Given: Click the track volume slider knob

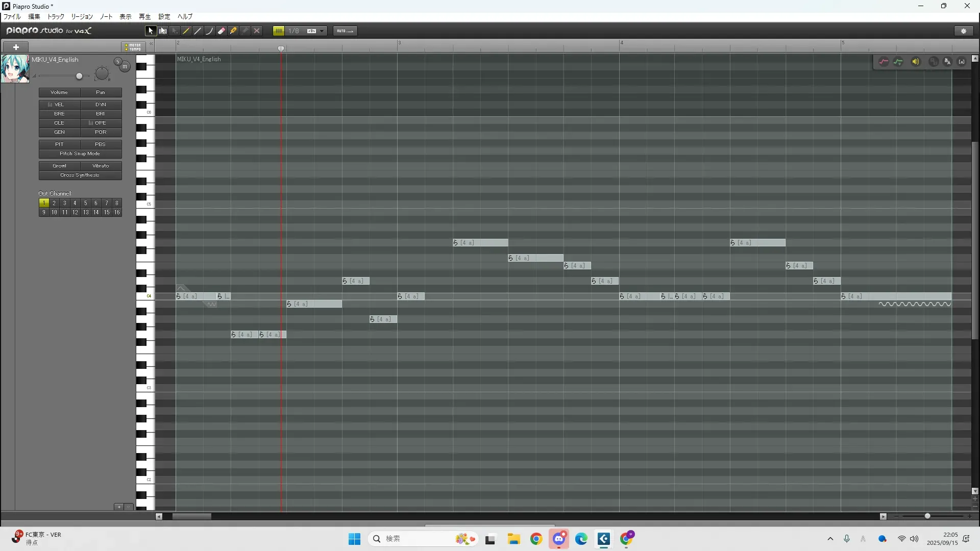Looking at the screenshot, I should tap(79, 77).
